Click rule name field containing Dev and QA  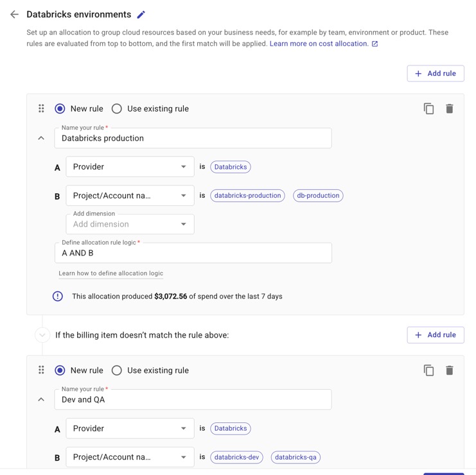(x=193, y=399)
